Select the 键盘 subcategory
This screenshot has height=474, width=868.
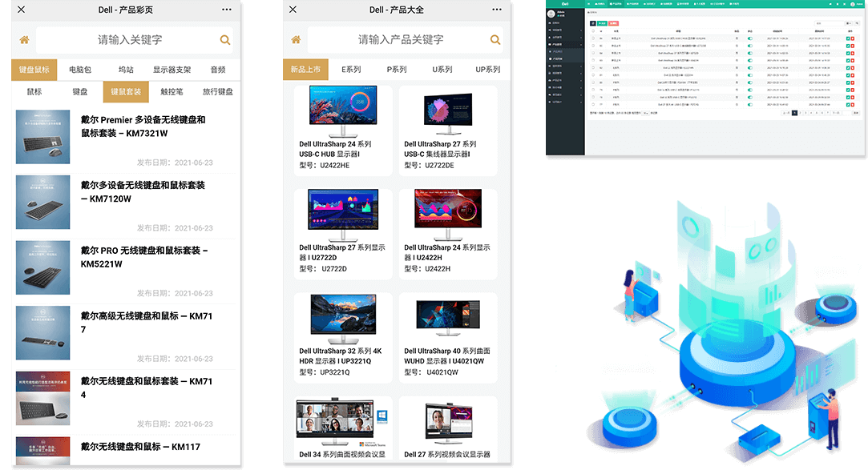[x=80, y=92]
